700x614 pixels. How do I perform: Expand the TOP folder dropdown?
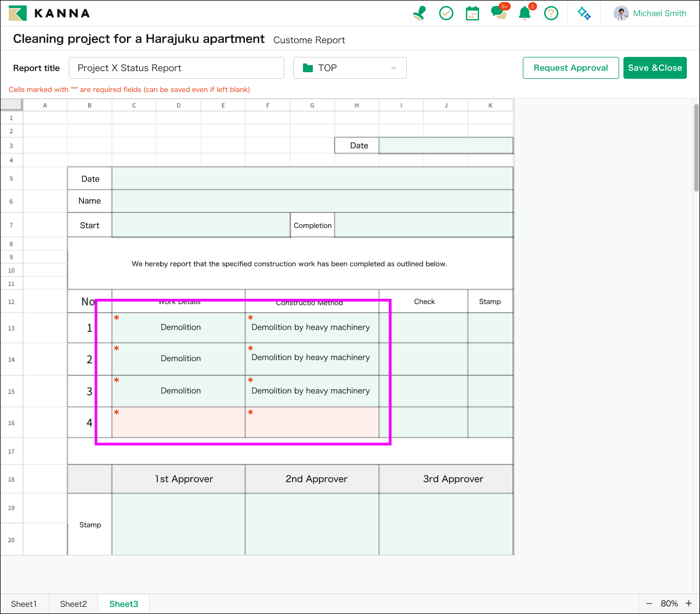pos(350,68)
